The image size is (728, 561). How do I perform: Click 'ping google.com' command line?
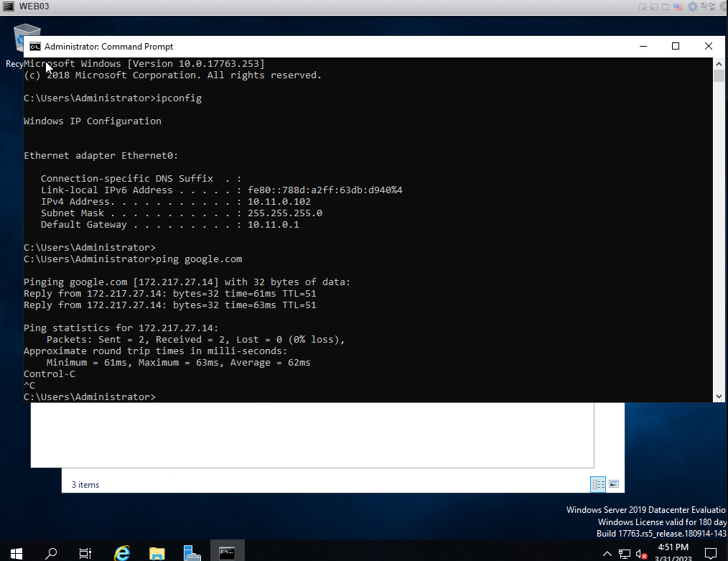[x=133, y=259]
